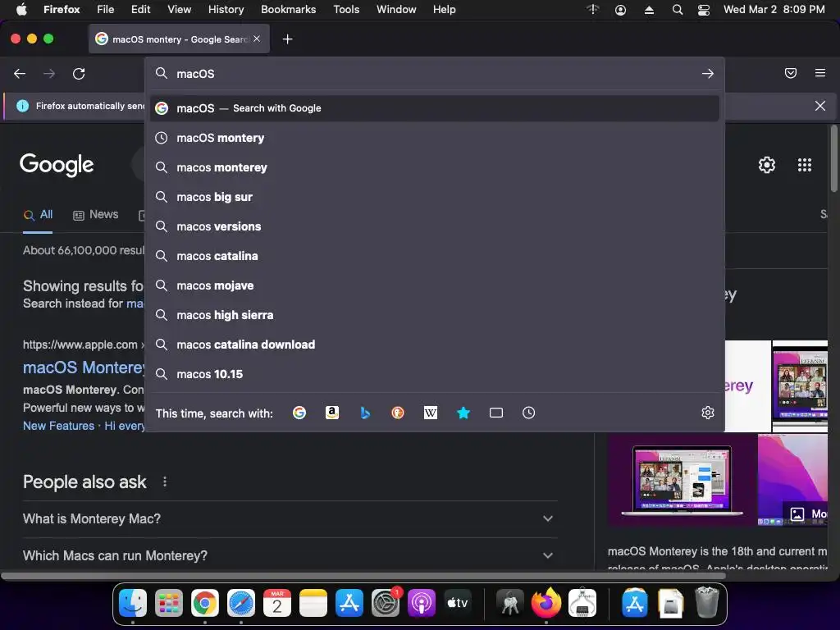Viewport: 840px width, 630px height.
Task: Open the FaceTime screenshot image thumbnail
Action: (x=800, y=386)
